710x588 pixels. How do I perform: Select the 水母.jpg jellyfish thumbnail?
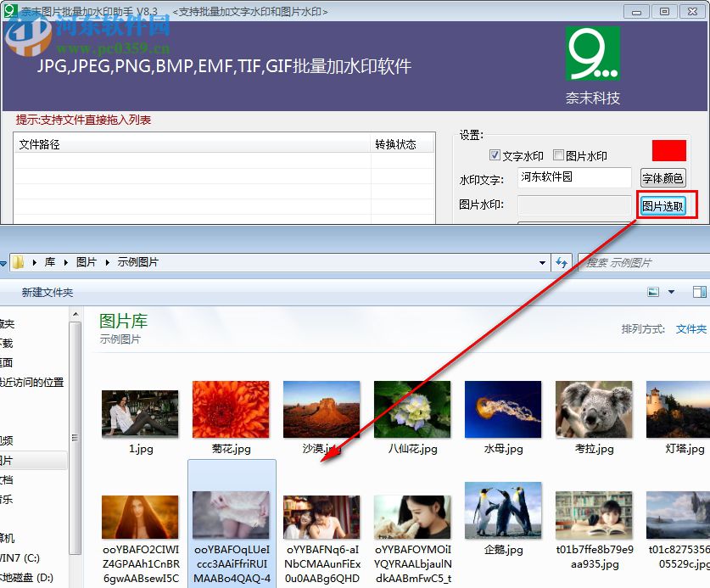click(502, 408)
